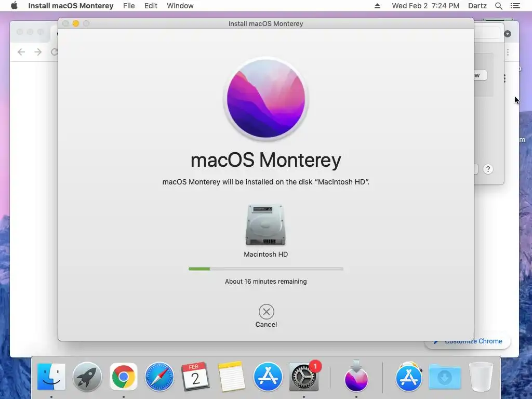Click the eject icon in menu bar
Image resolution: width=532 pixels, height=399 pixels.
click(x=377, y=6)
